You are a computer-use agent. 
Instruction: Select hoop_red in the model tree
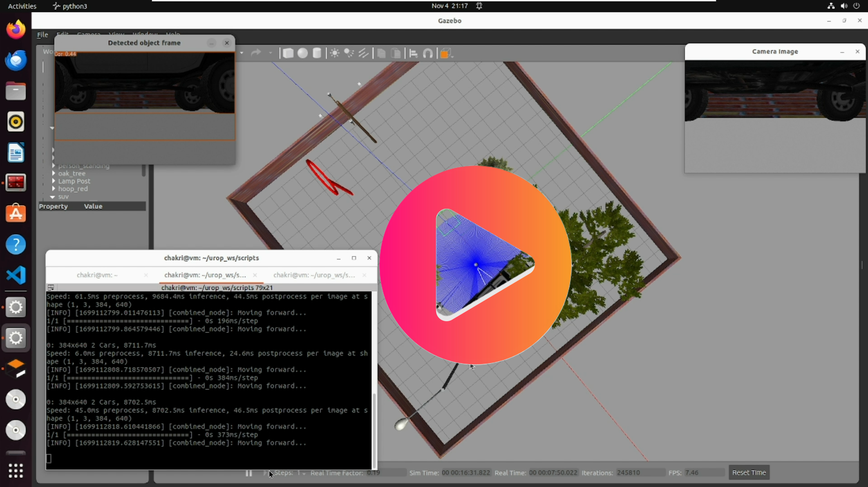[73, 189]
